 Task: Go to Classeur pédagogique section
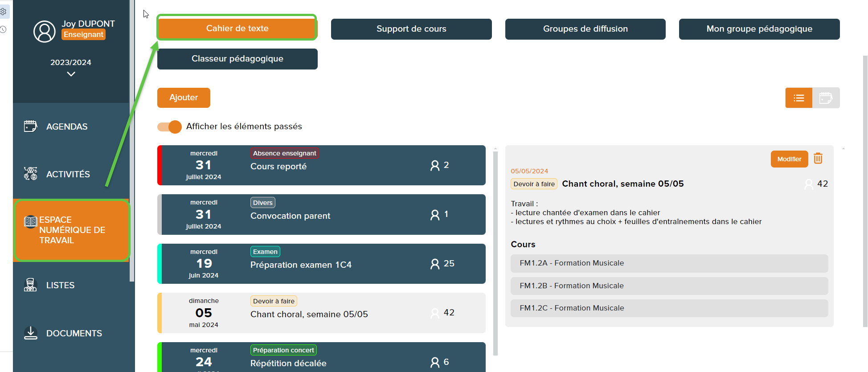tap(237, 59)
